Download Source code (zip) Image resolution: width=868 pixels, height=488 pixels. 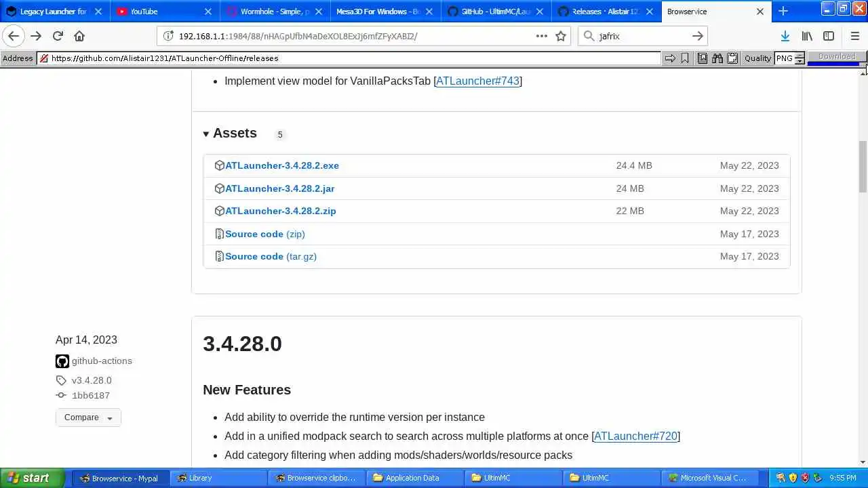click(x=265, y=234)
